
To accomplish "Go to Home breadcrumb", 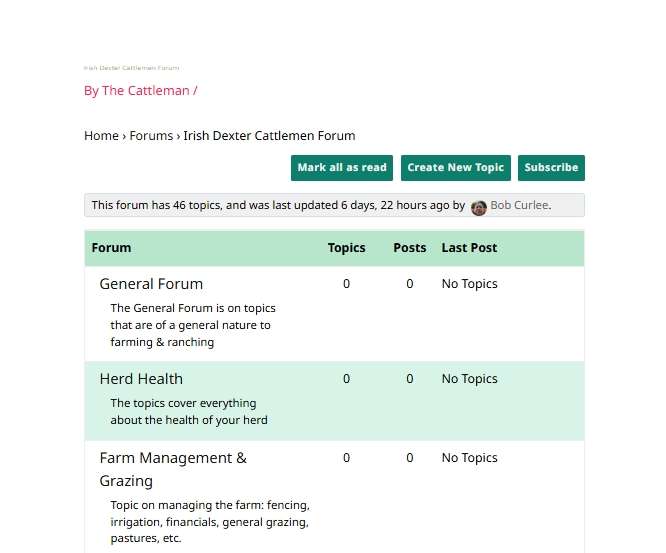I will pyautogui.click(x=102, y=135).
